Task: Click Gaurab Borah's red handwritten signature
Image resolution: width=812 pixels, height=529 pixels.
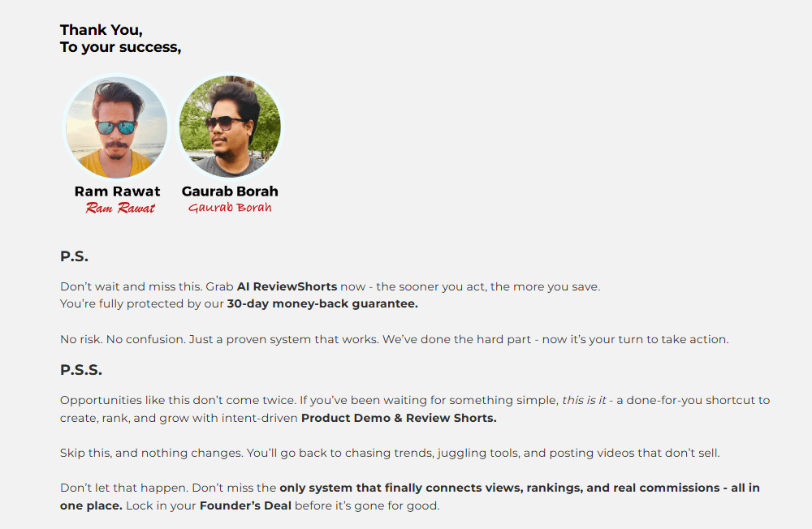Action: pyautogui.click(x=230, y=208)
